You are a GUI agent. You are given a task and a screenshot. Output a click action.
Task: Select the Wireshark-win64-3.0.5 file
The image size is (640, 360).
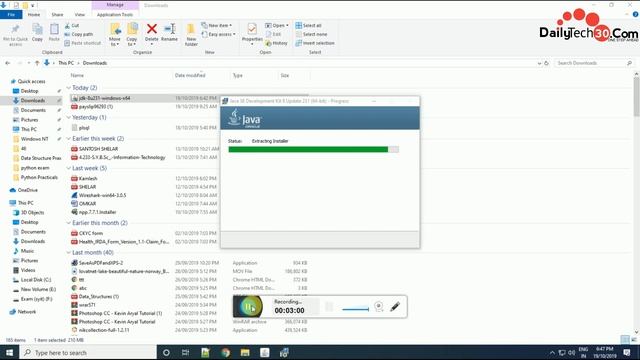(102, 195)
